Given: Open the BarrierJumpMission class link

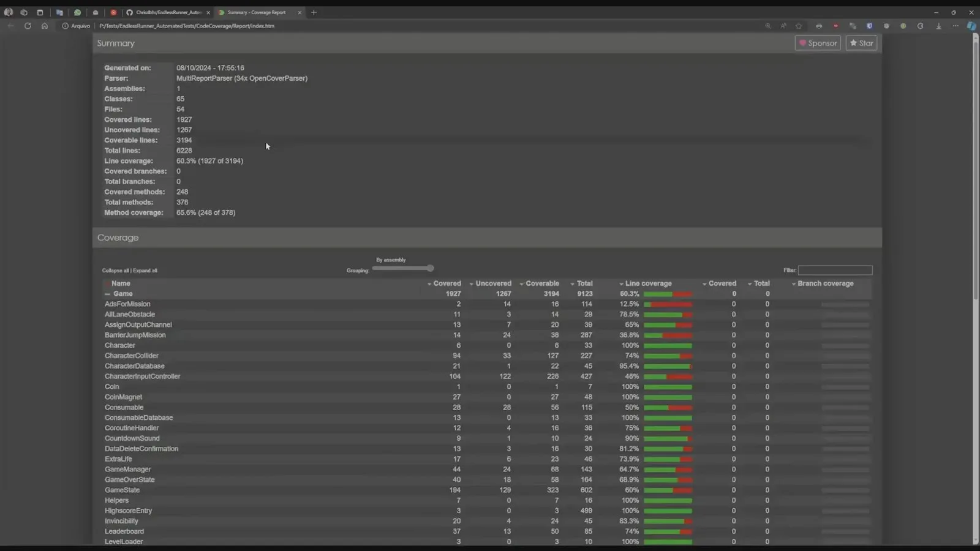Looking at the screenshot, I should [135, 335].
